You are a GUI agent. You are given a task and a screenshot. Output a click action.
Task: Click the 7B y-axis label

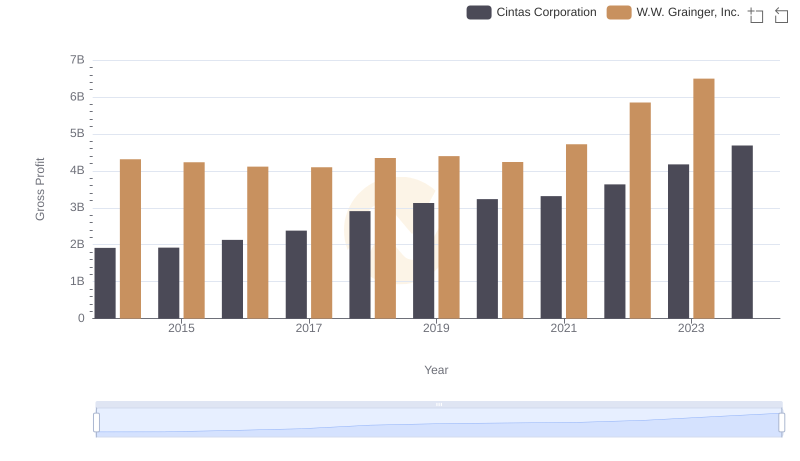point(77,60)
